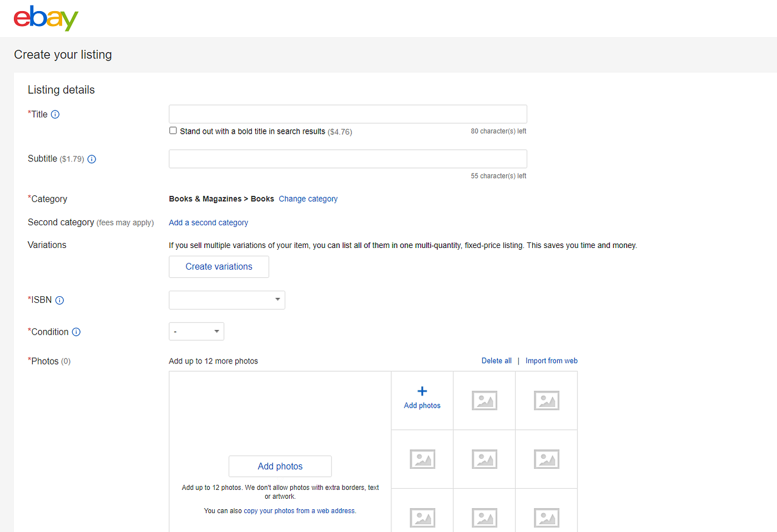Open the Subtitle info icon
The height and width of the screenshot is (532, 777).
(x=92, y=159)
